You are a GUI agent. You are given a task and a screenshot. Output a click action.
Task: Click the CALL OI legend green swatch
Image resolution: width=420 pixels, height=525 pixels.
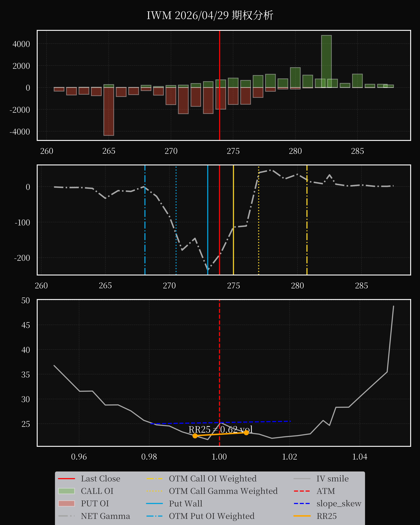66,491
